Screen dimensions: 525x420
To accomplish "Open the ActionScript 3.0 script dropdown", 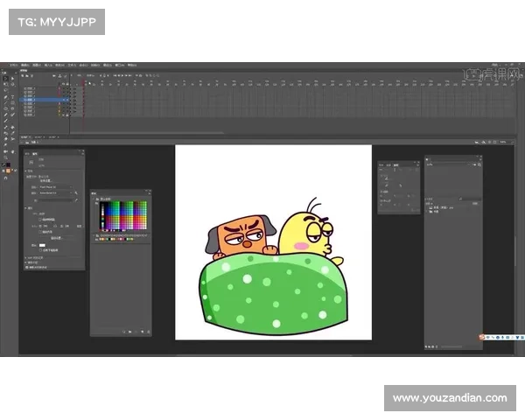I will pos(56,192).
